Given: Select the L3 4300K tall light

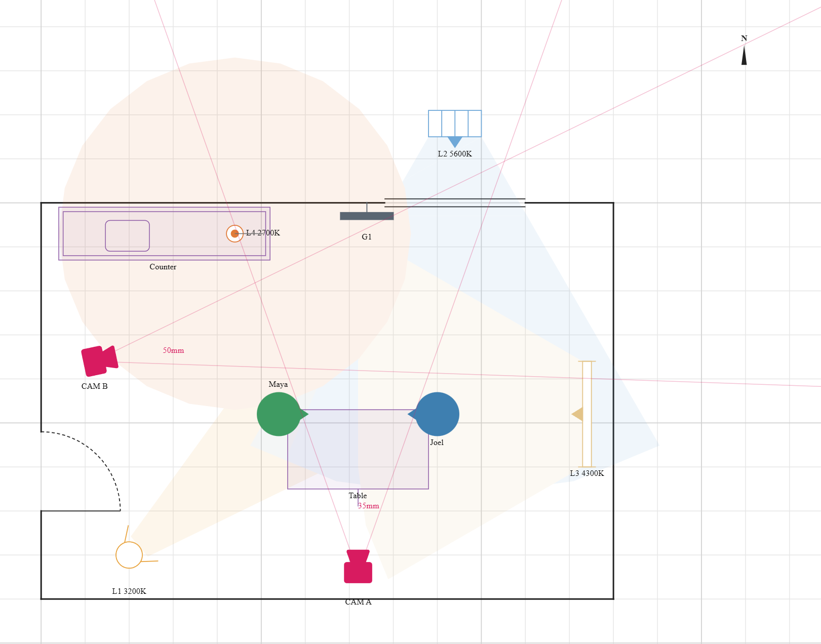Looking at the screenshot, I should [587, 414].
